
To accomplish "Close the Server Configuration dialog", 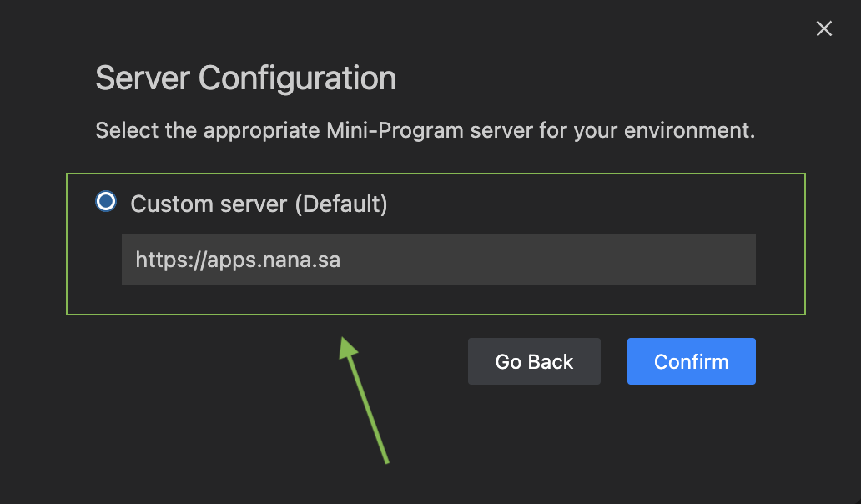I will (823, 28).
